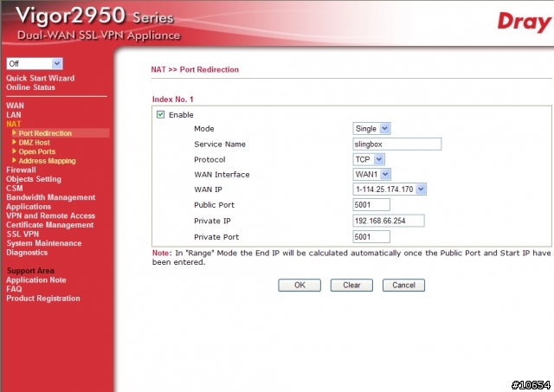Click the arrow icon beside Open Ports
The height and width of the screenshot is (392, 554).
click(x=14, y=151)
